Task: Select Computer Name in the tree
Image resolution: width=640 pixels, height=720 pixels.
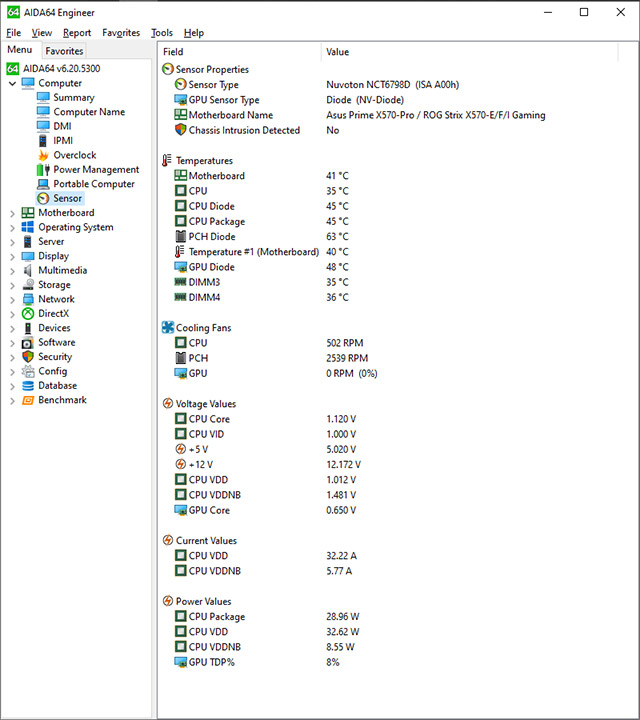Action: (89, 112)
